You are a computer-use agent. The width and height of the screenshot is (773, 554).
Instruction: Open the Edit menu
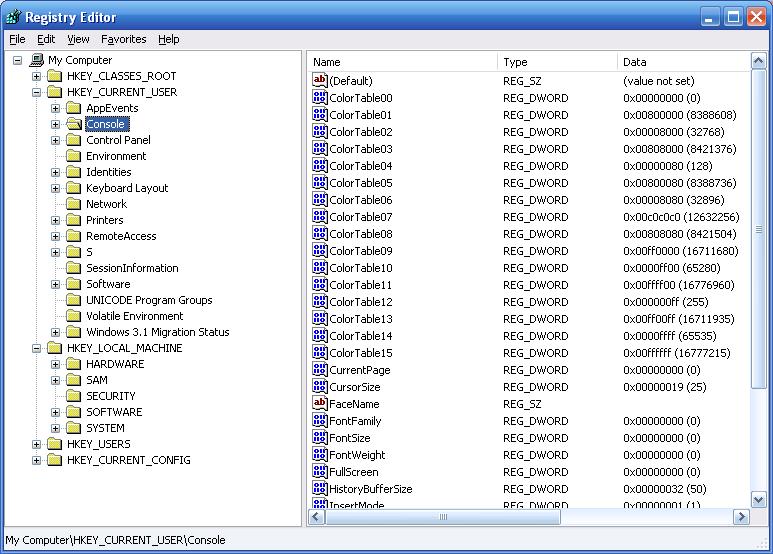(46, 39)
